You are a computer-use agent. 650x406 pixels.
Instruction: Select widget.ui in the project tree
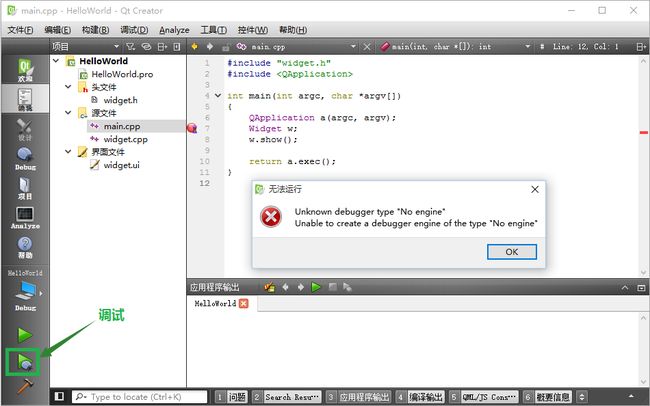pos(121,165)
